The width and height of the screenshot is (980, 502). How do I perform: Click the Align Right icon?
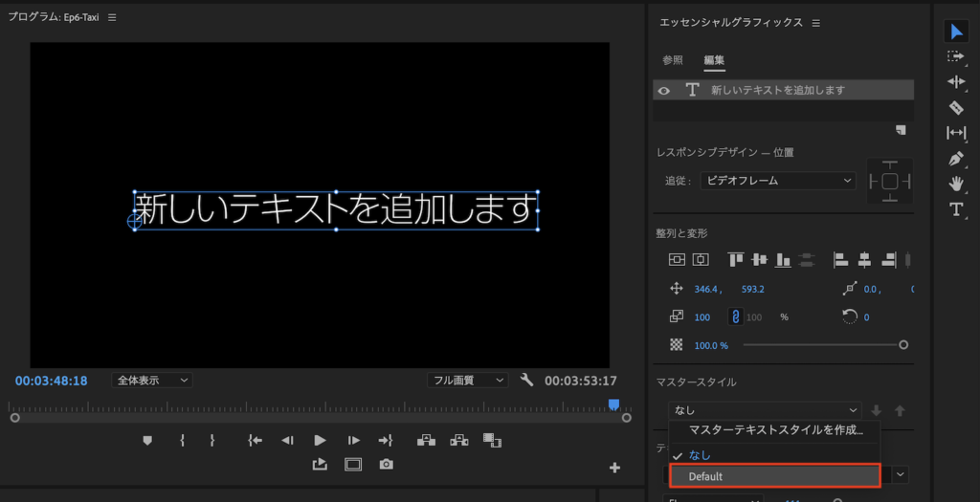[x=889, y=260]
